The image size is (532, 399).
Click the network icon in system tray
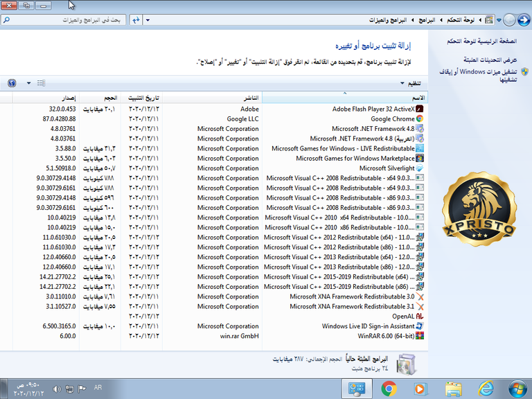point(69,389)
